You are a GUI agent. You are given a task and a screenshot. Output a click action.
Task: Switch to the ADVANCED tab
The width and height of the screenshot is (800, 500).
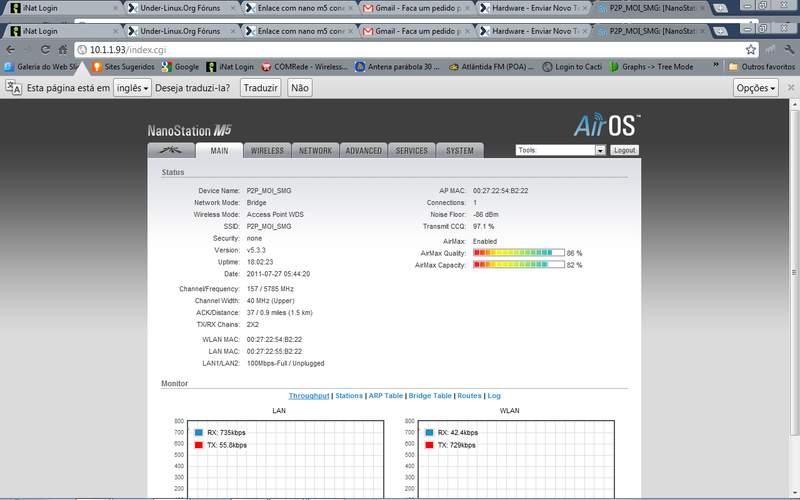point(363,151)
